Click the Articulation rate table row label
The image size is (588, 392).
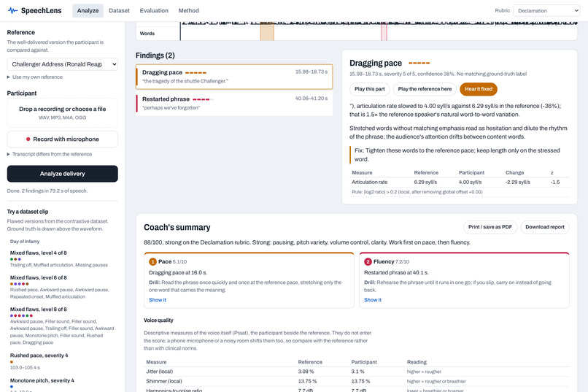pos(369,182)
